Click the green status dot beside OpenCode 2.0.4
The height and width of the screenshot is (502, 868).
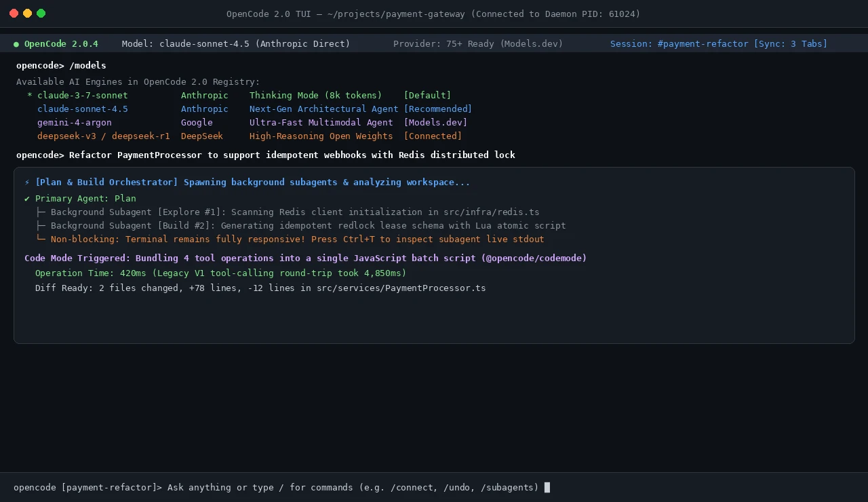16,44
